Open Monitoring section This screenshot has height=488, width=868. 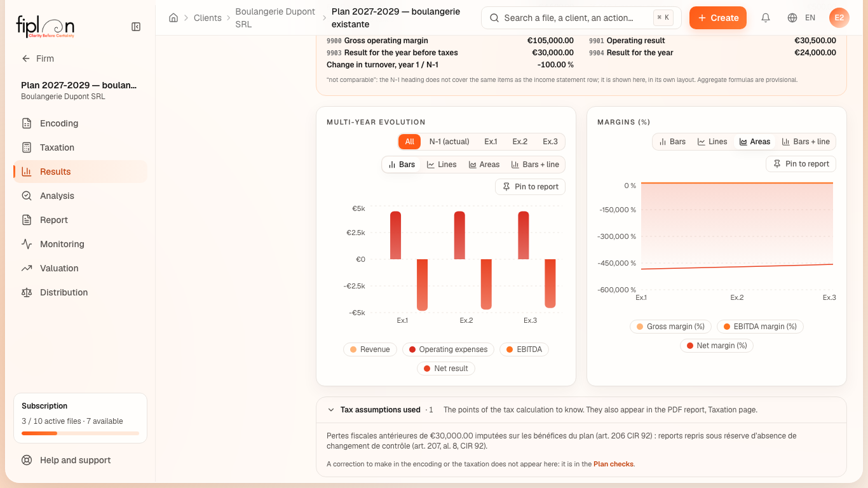80,244
